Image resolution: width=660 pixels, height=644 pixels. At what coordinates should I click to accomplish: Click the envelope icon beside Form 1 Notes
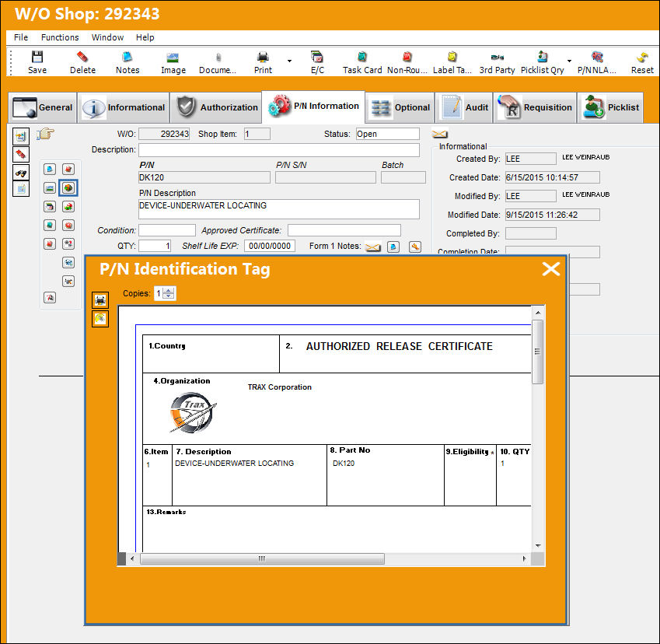[373, 247]
